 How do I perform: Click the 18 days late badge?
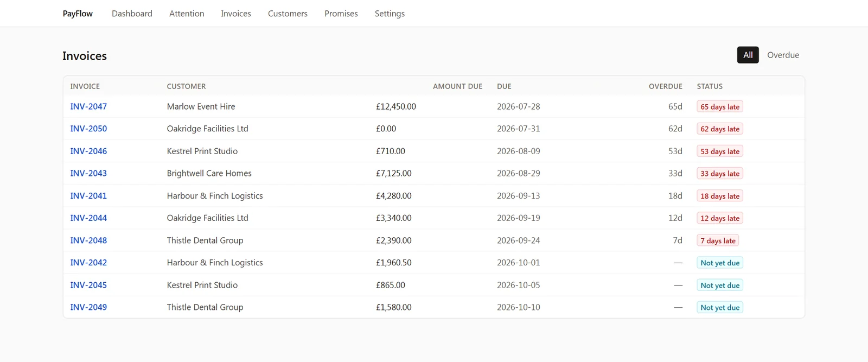pyautogui.click(x=720, y=196)
